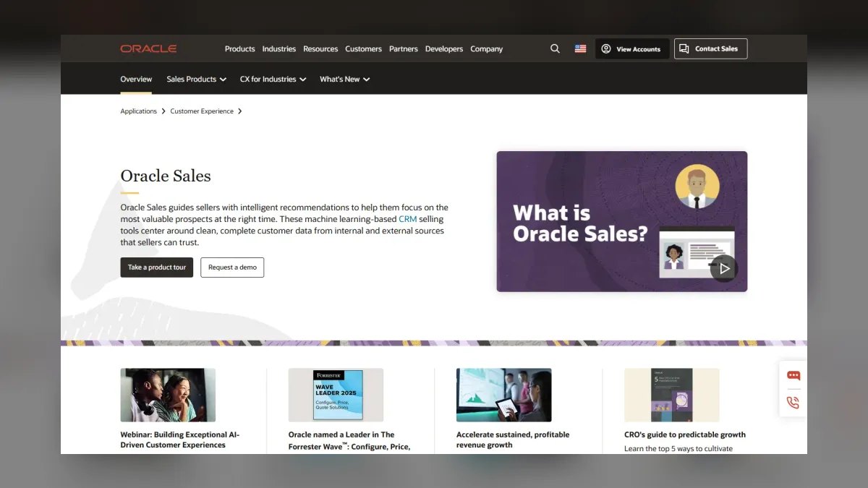Open Resources menu
This screenshot has width=868, height=488.
coord(320,48)
